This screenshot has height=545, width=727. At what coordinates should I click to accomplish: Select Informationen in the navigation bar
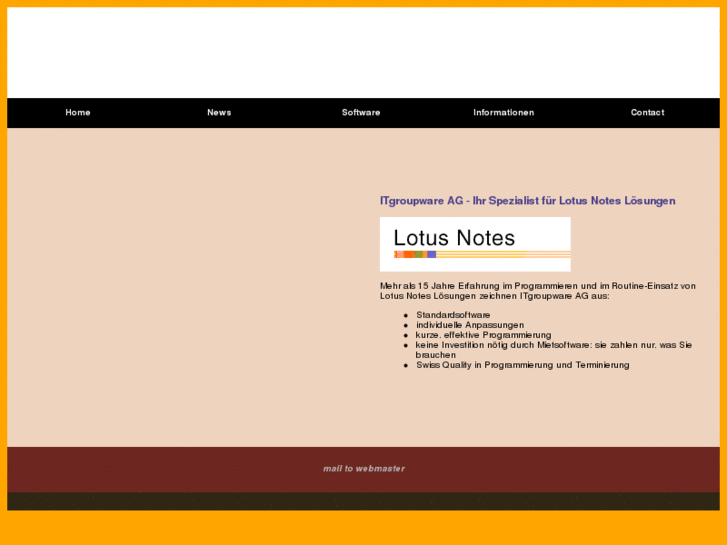coord(504,112)
